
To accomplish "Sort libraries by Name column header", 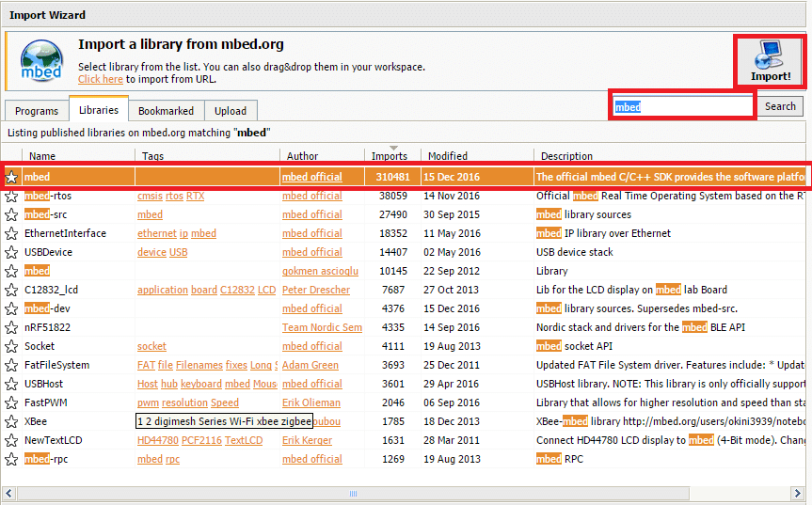I will click(x=42, y=156).
